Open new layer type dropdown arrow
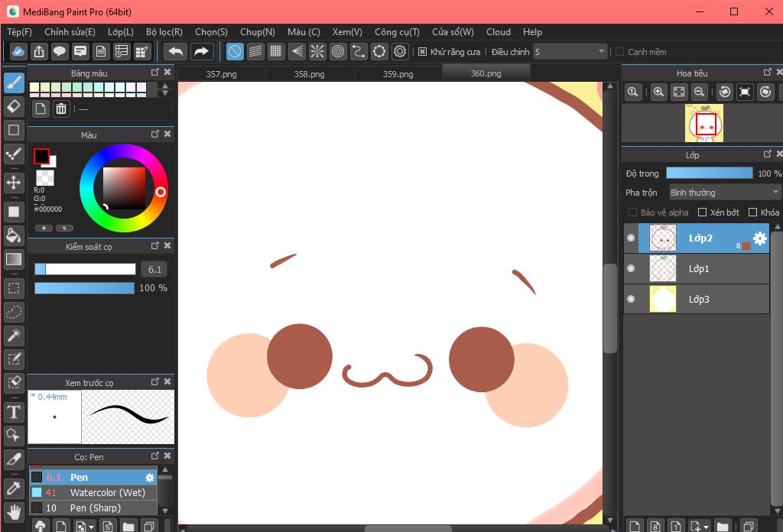Viewport: 783px width, 532px height. click(x=706, y=527)
